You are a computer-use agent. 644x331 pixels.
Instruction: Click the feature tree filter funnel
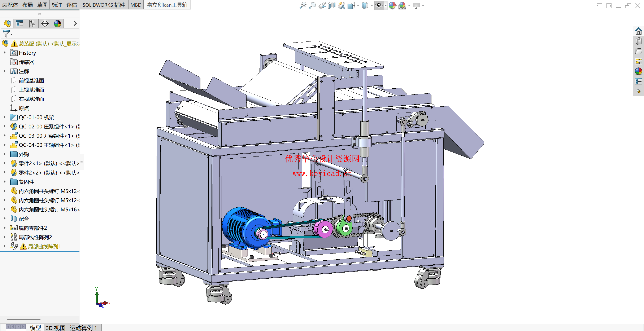pyautogui.click(x=6, y=34)
